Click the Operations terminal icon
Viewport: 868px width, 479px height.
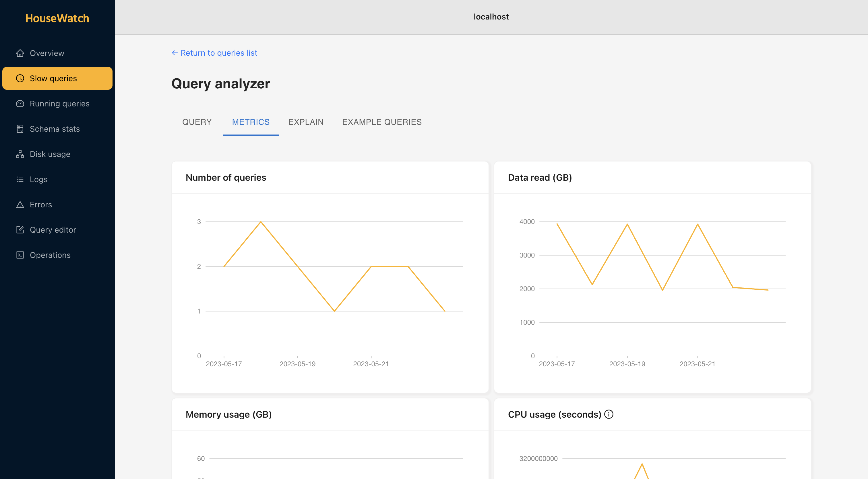[20, 255]
